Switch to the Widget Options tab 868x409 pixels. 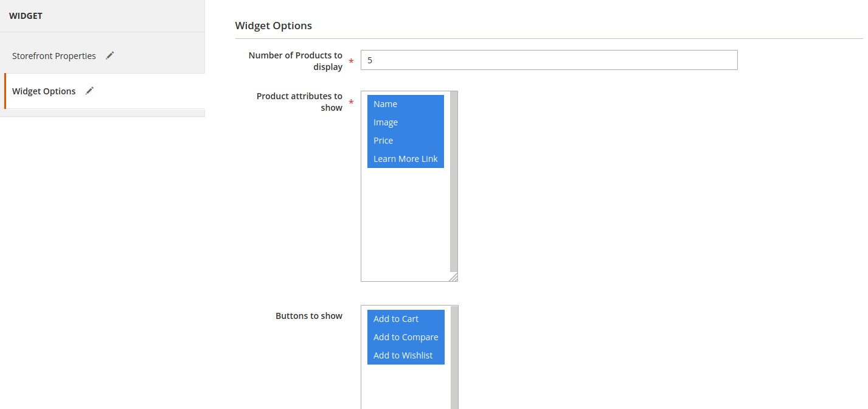44,91
